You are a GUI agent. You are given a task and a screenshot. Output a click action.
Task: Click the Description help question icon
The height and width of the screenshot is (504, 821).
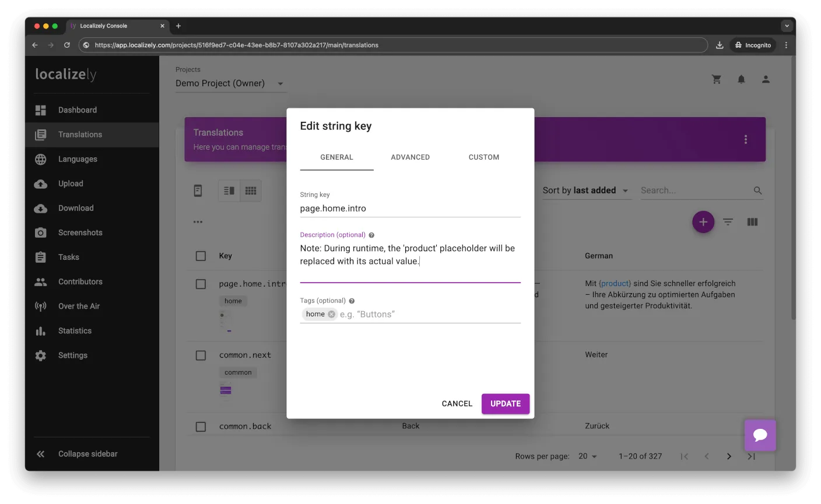pos(371,235)
